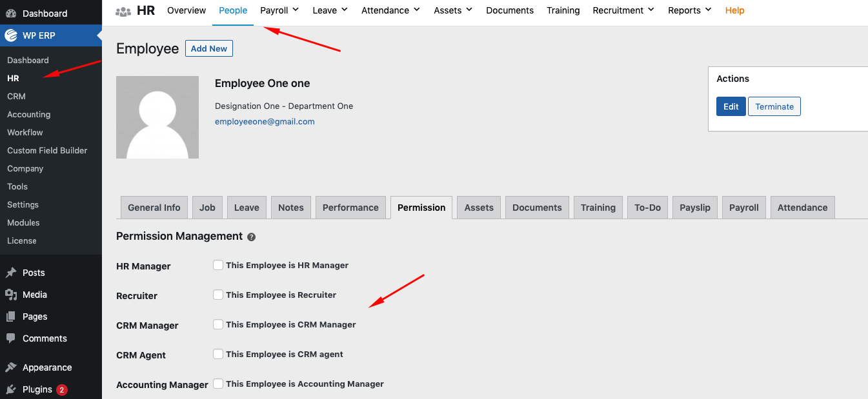This screenshot has width=868, height=399.
Task: Check This Employee is CRM agent
Action: point(218,354)
